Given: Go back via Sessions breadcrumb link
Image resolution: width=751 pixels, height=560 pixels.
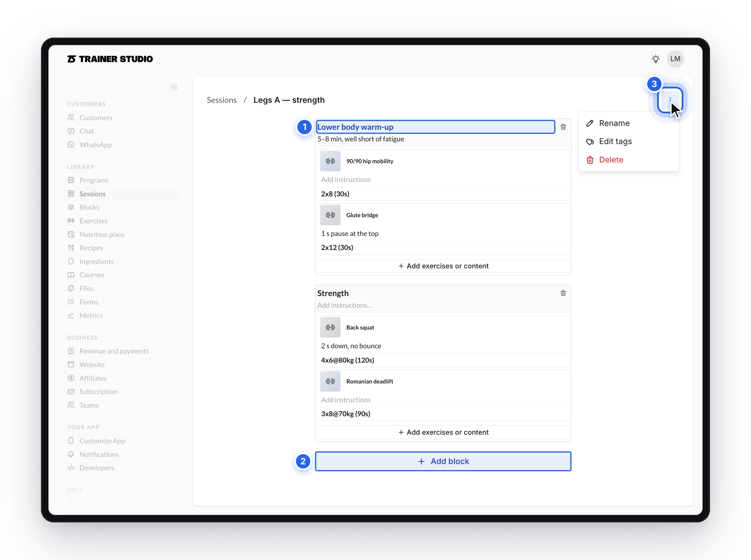Looking at the screenshot, I should tap(222, 100).
